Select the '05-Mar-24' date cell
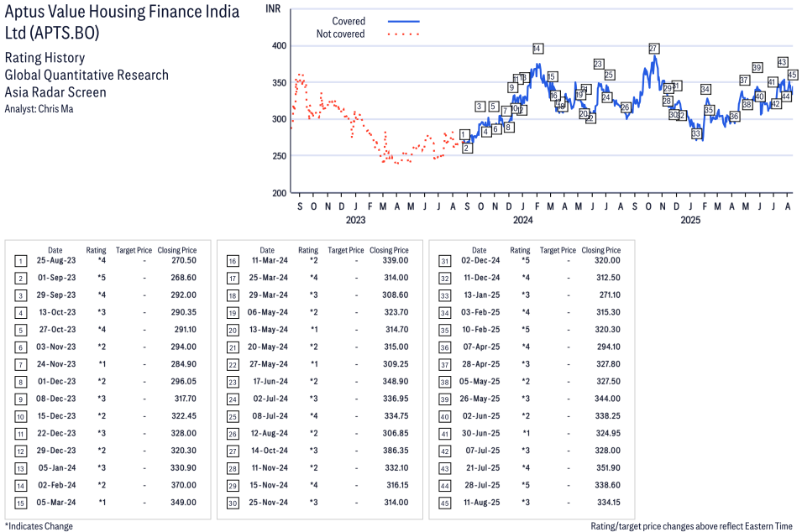Image resolution: width=802 pixels, height=532 pixels. 56,503
